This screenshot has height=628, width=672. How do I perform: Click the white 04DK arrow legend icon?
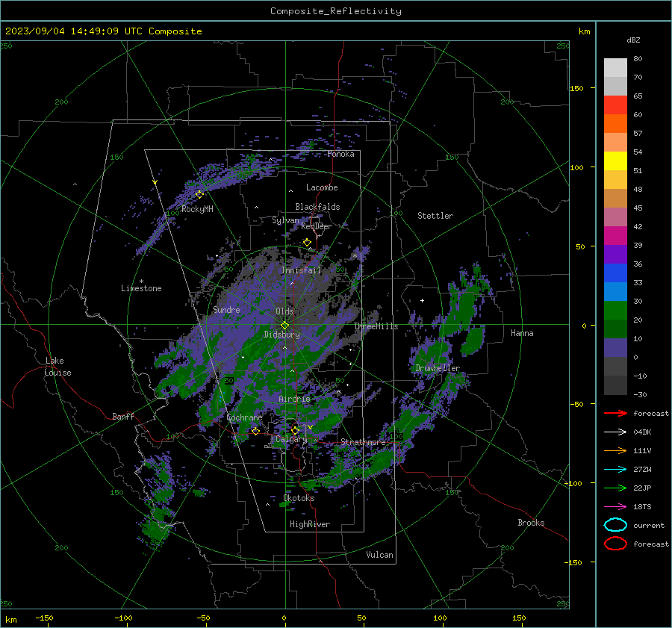click(615, 432)
